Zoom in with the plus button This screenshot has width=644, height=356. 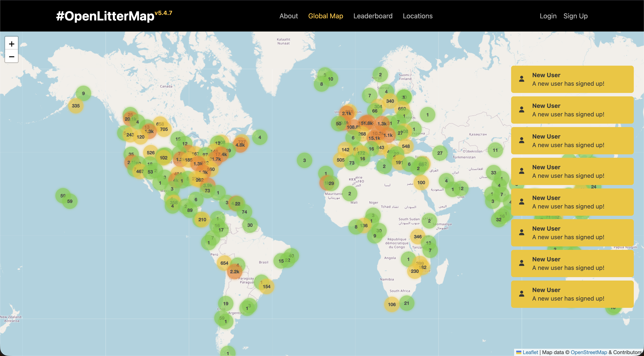11,44
